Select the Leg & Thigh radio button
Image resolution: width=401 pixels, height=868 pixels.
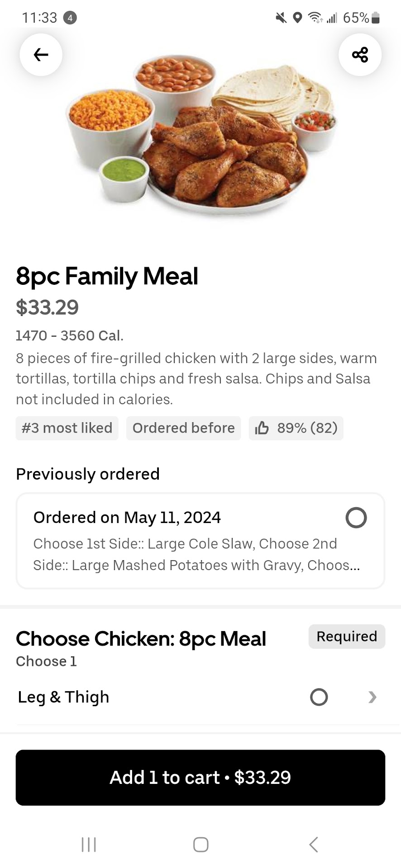coord(319,697)
